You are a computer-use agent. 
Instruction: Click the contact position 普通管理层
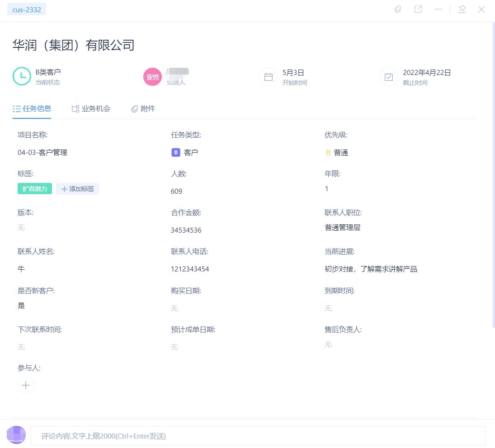click(343, 228)
